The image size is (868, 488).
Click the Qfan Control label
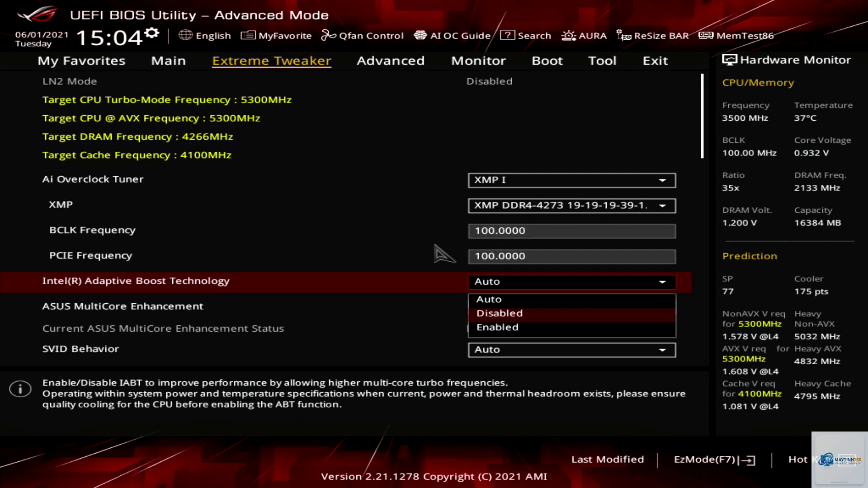tap(371, 36)
